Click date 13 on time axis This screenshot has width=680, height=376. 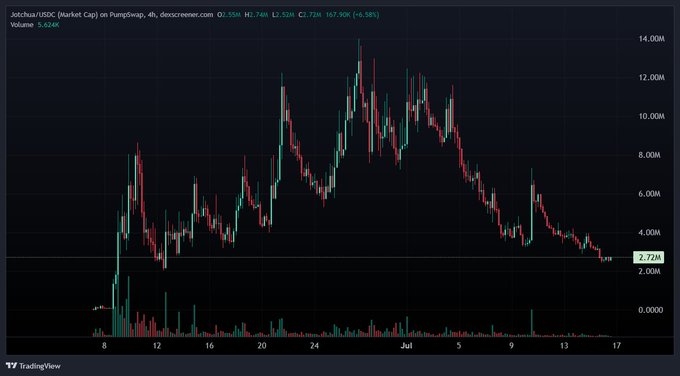pyautogui.click(x=564, y=346)
